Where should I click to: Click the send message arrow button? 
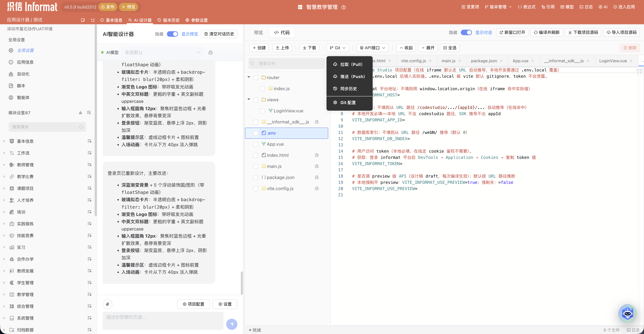tap(231, 324)
